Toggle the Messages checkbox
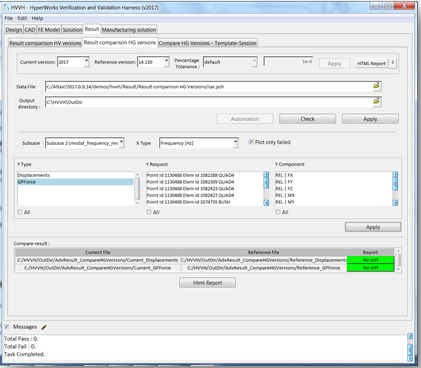421x368 pixels. pyautogui.click(x=7, y=327)
